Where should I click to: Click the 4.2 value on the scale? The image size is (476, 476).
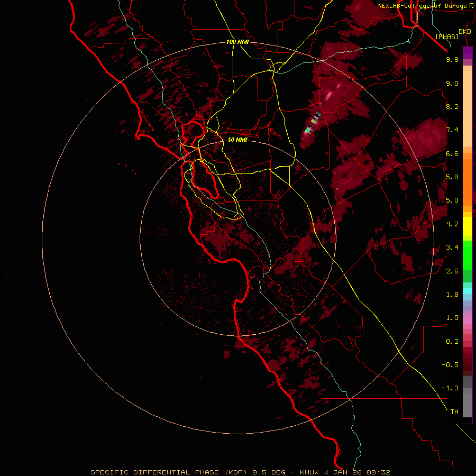(x=452, y=224)
